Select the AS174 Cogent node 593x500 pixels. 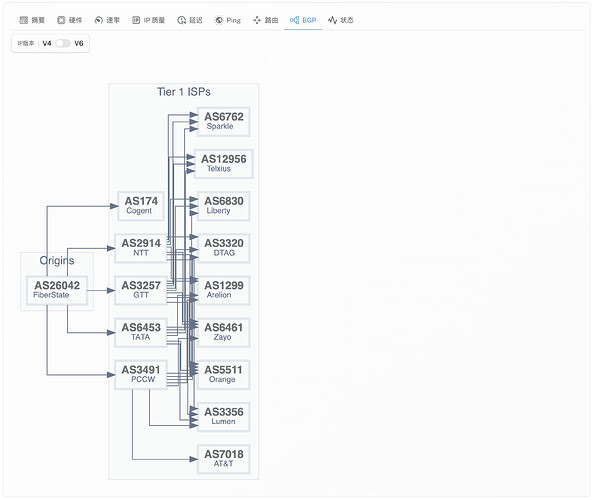[x=141, y=206]
